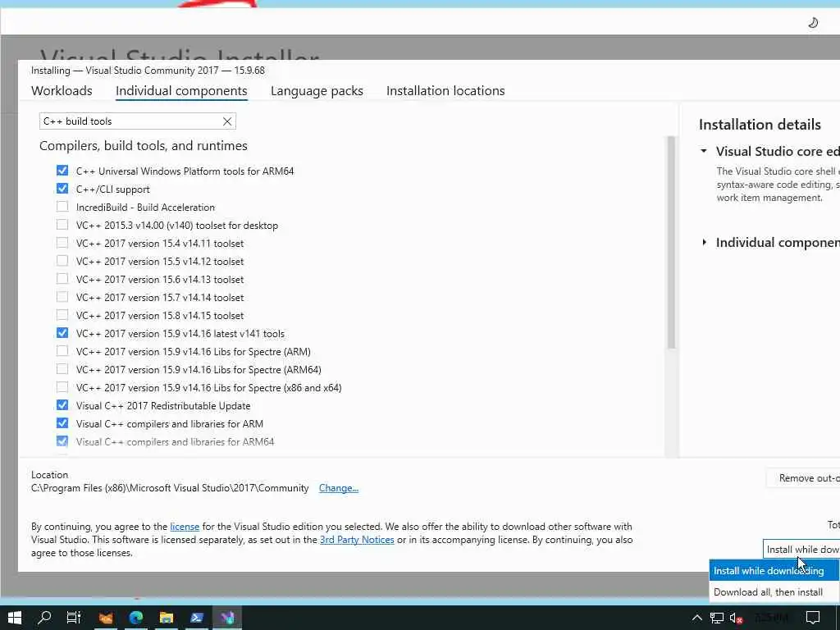Check VC++ 2017 version 15.6 v14.13 toolset
This screenshot has height=630, width=840.
coord(62,279)
